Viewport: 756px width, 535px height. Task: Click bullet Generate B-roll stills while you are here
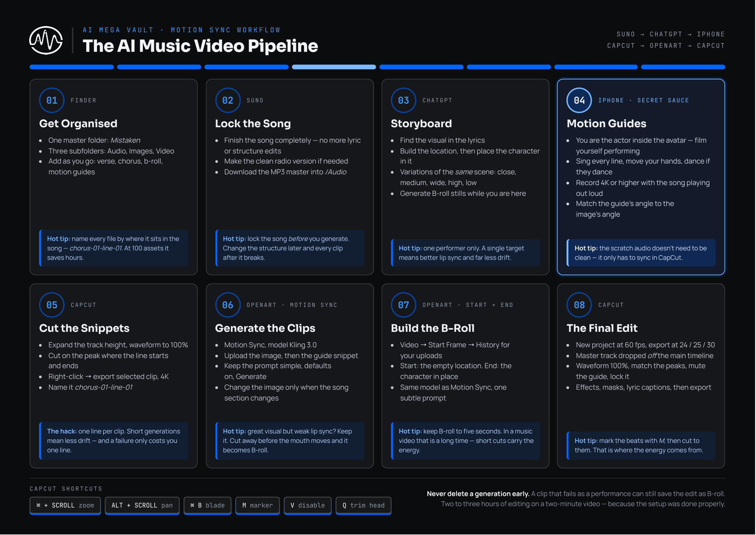(463, 194)
